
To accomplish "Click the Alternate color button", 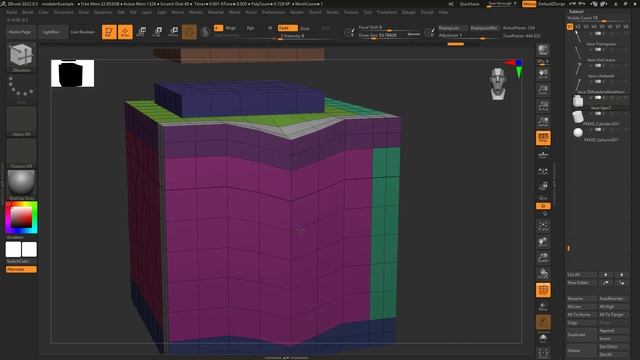I will (x=21, y=269).
